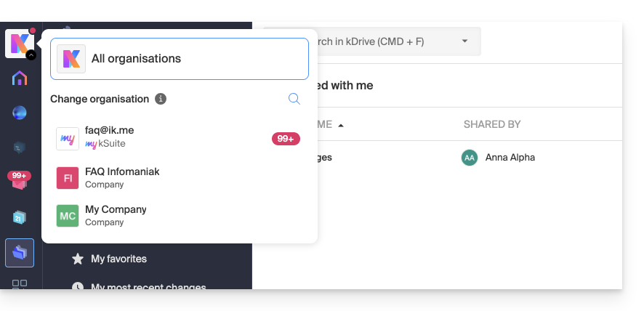Image resolution: width=644 pixels, height=311 pixels.
Task: Click the search organisations magnifier icon
Action: [294, 99]
